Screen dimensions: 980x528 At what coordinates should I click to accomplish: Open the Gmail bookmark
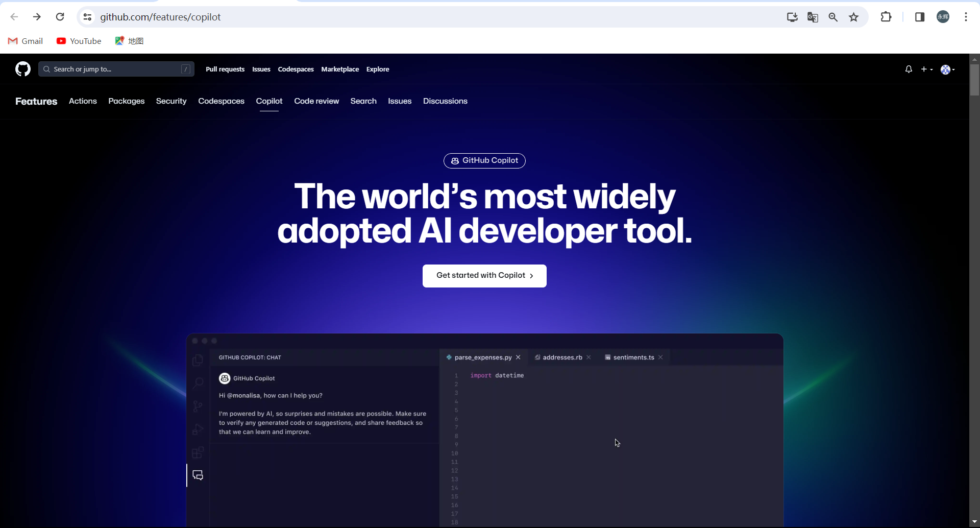click(26, 41)
